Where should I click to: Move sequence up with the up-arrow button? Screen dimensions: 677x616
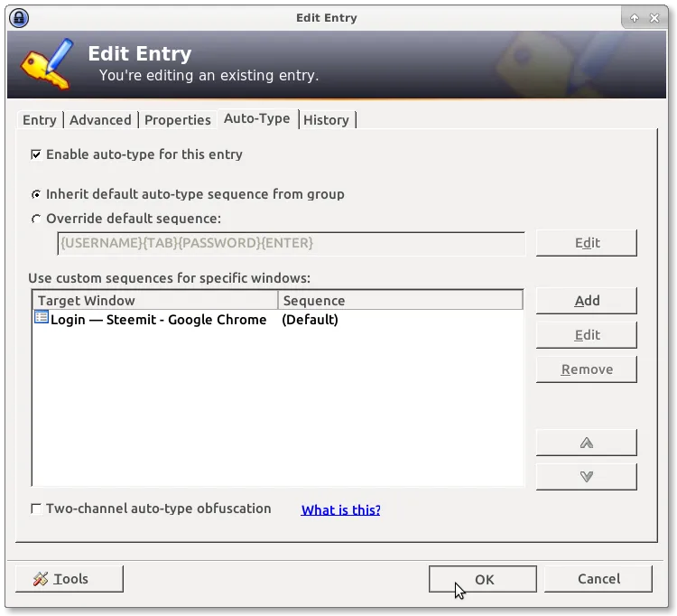click(586, 443)
